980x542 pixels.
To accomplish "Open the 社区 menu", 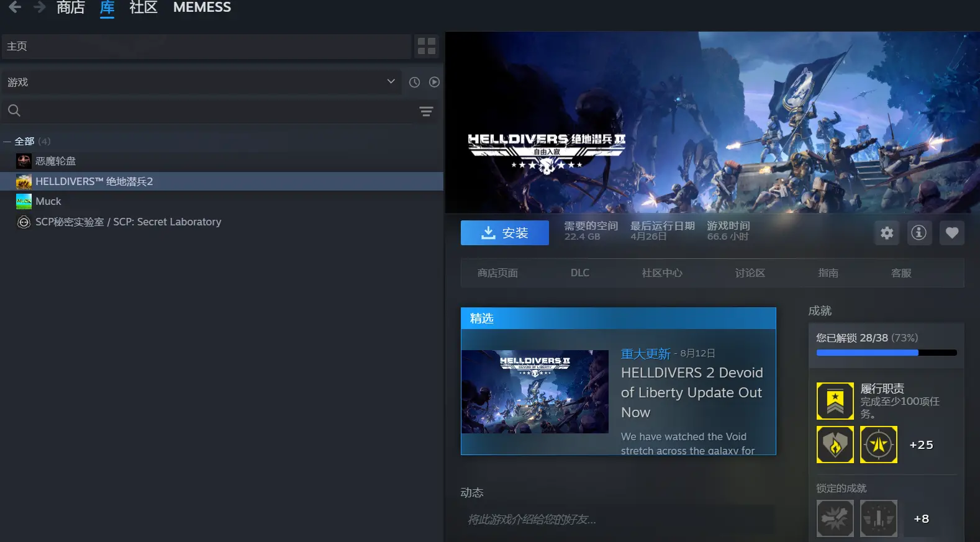I will pos(143,7).
